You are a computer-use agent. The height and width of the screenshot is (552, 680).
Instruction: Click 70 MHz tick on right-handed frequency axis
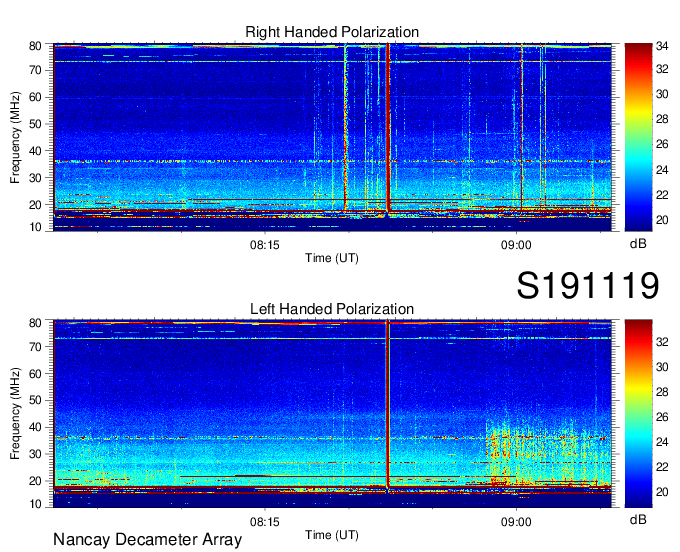tap(35, 70)
